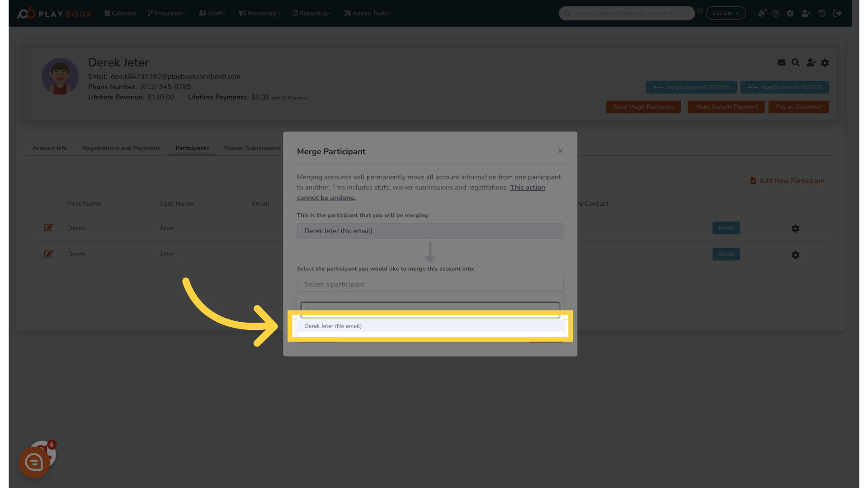This screenshot has width=868, height=488.
Task: Type in the participant search input field
Action: click(x=430, y=308)
